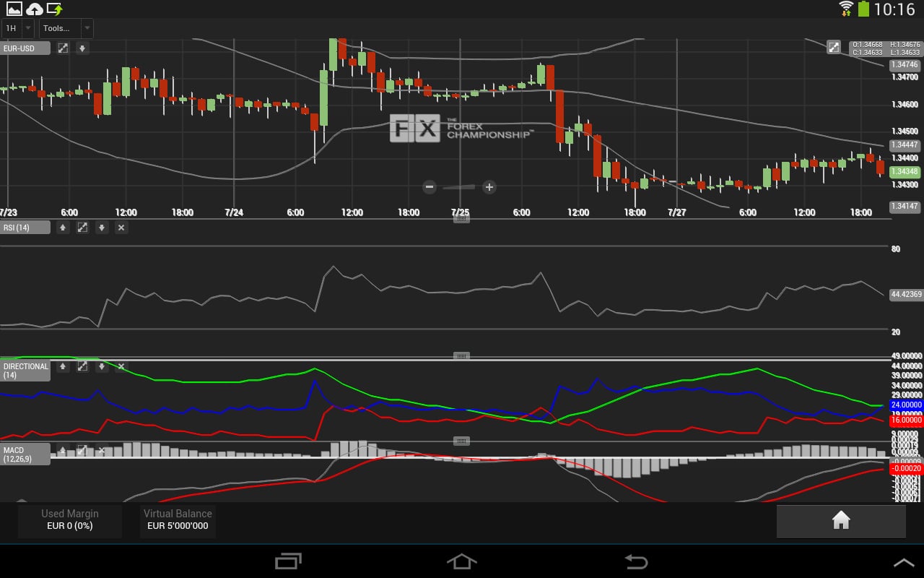Tap the 10:16 clock
This screenshot has width=924, height=578.
tap(894, 9)
